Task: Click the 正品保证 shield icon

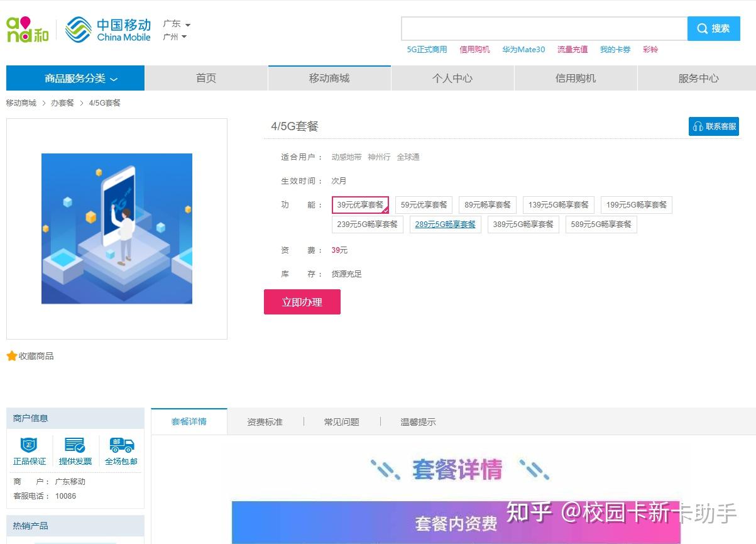Action: point(30,445)
